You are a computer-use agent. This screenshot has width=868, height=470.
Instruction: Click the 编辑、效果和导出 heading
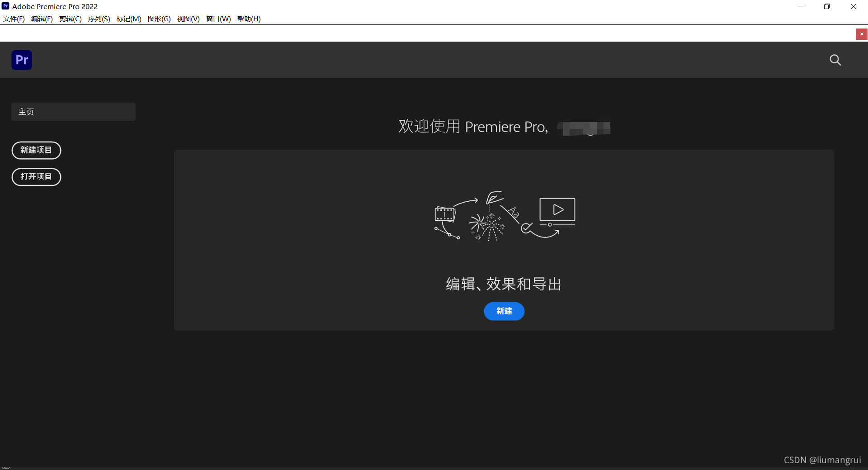pos(504,284)
